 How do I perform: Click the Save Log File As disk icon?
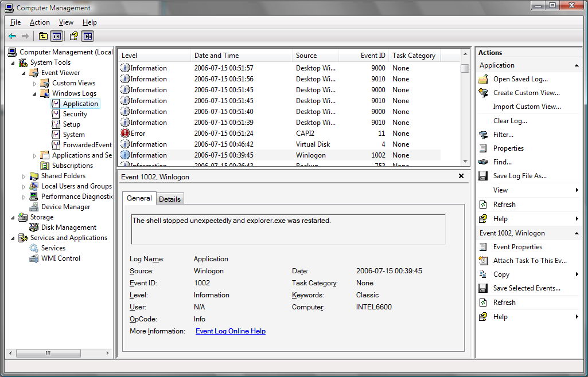coord(483,176)
